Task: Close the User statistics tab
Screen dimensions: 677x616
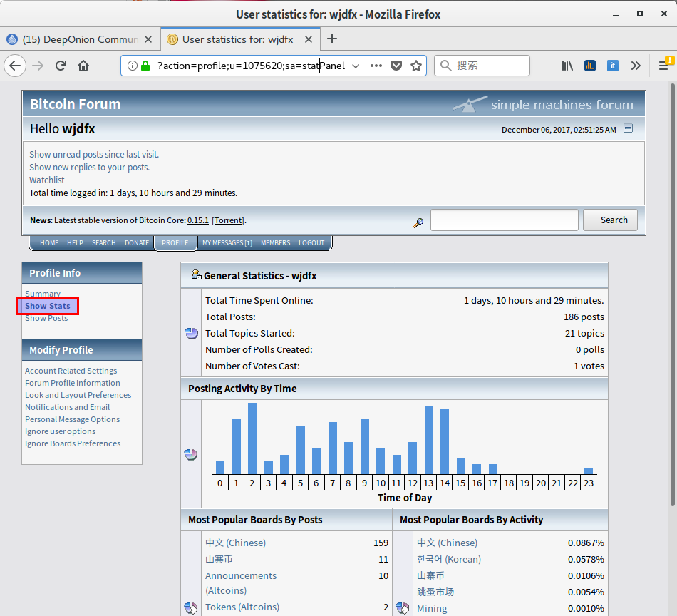Action: point(309,39)
